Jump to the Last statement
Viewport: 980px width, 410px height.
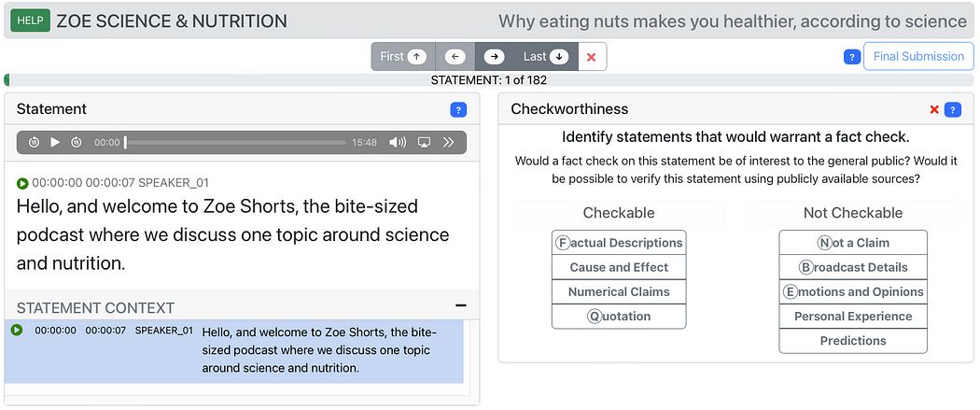tap(546, 57)
